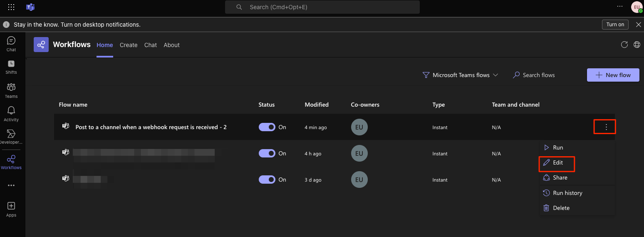Viewport: 644px width, 237px height.
Task: Click the Flow name column header
Action: pyautogui.click(x=73, y=105)
